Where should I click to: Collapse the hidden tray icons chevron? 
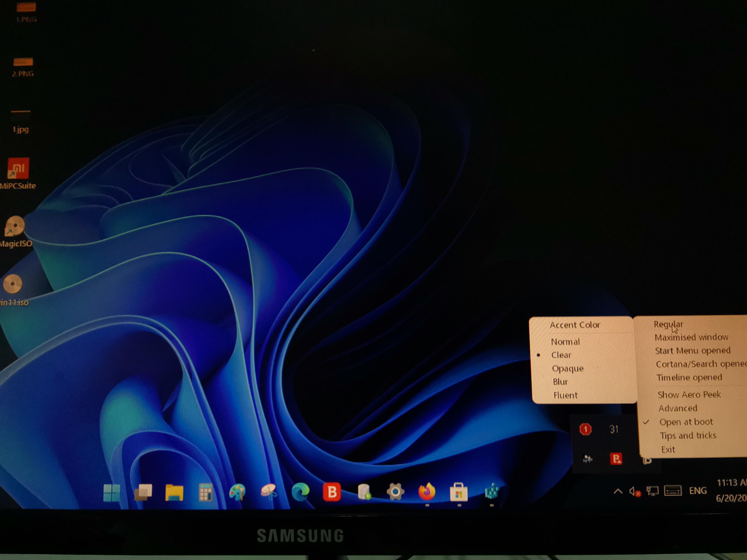pos(618,491)
